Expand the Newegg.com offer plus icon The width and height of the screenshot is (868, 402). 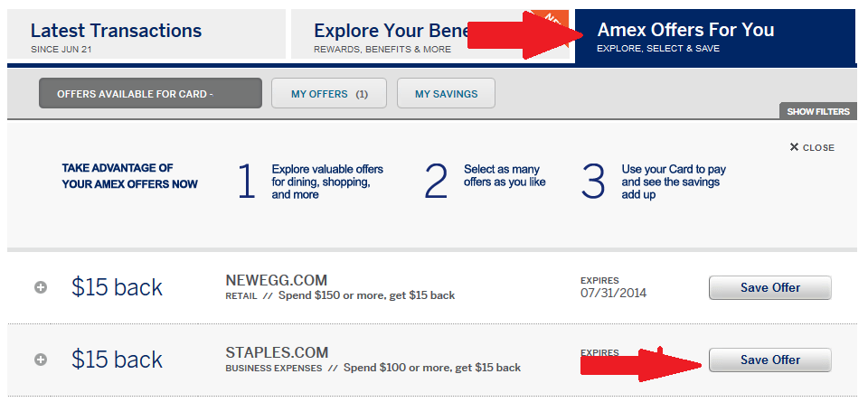41,287
